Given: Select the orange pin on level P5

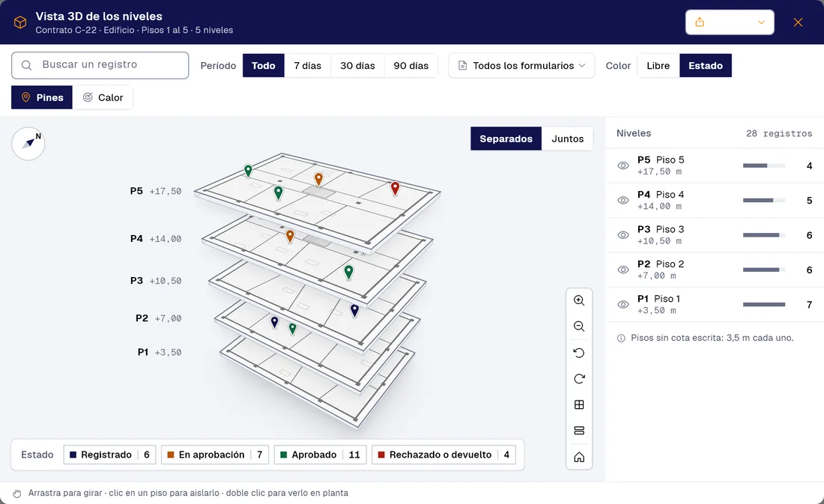Looking at the screenshot, I should [318, 179].
